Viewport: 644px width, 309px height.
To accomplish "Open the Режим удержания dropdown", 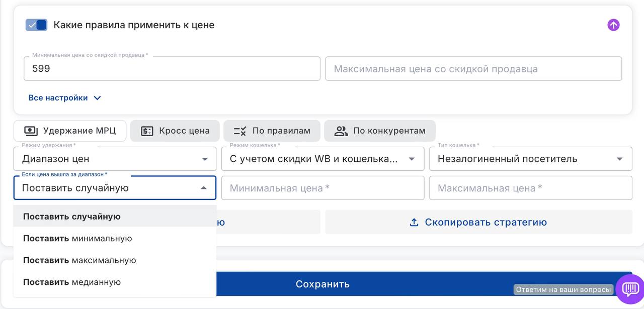I will click(115, 159).
